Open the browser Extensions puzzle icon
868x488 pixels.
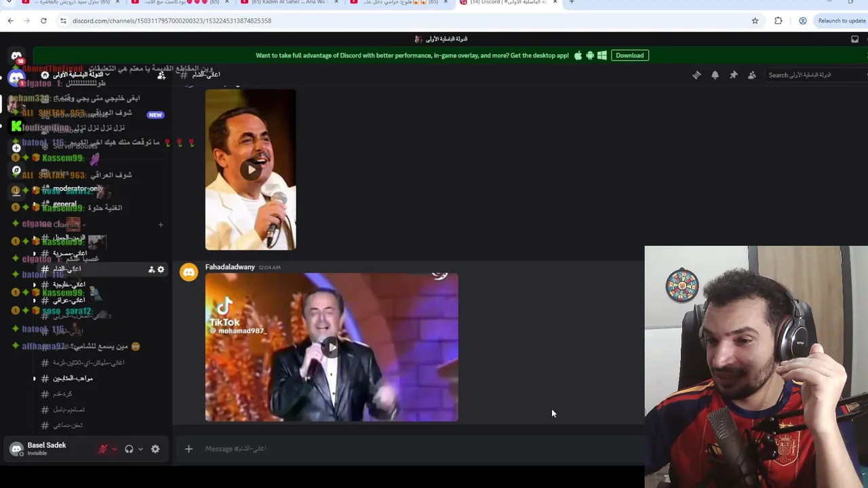pyautogui.click(x=778, y=21)
